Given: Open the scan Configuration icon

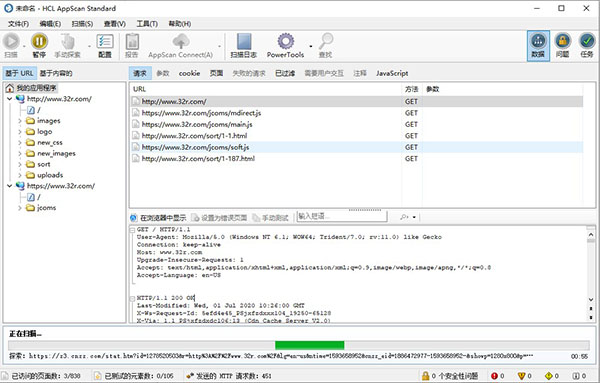Looking at the screenshot, I should click(104, 41).
